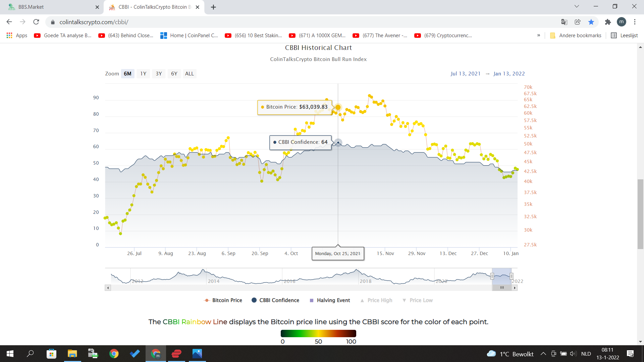Image resolution: width=644 pixels, height=362 pixels.
Task: Open the NLD language input indicator
Action: 586,354
